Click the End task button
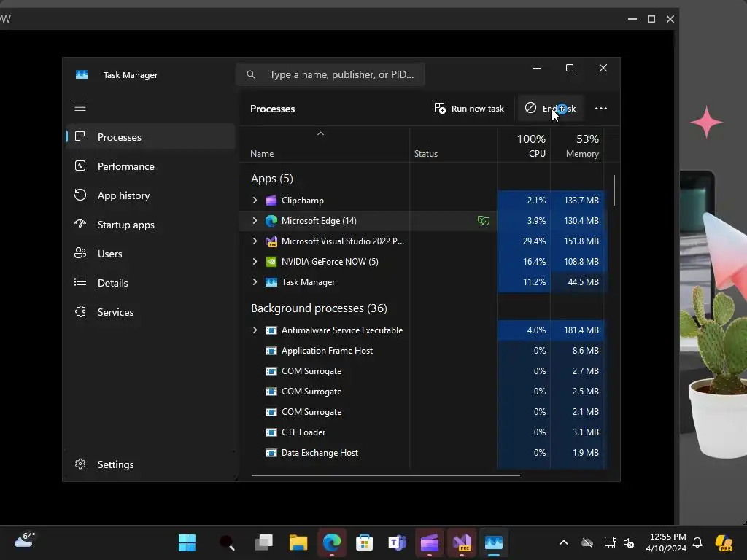Screen dimensions: 747x560 tap(550, 109)
